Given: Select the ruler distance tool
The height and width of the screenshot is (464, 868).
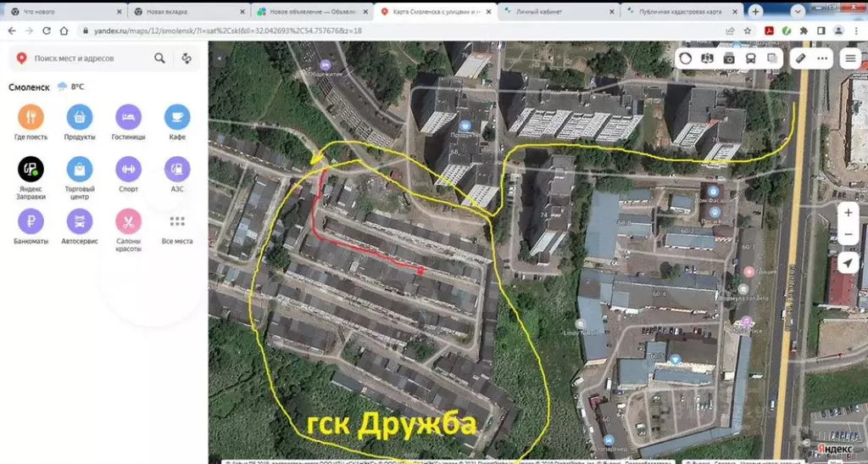Looking at the screenshot, I should 801,59.
